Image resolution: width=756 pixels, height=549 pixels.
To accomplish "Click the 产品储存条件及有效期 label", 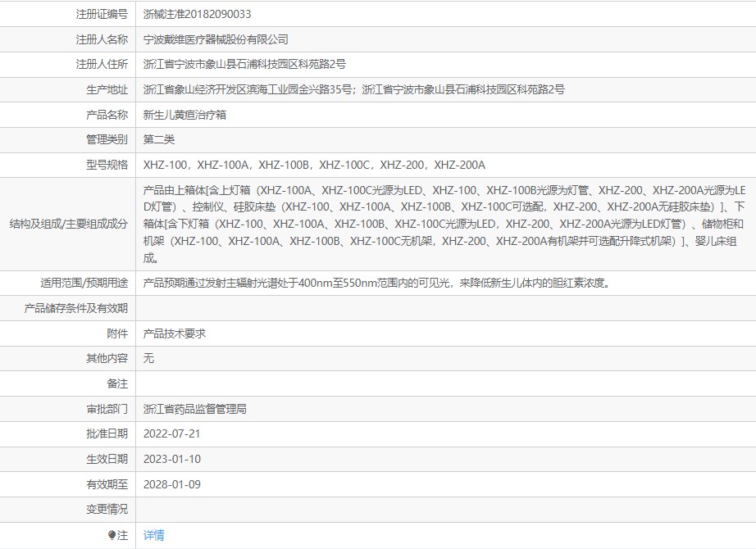I will (x=76, y=308).
